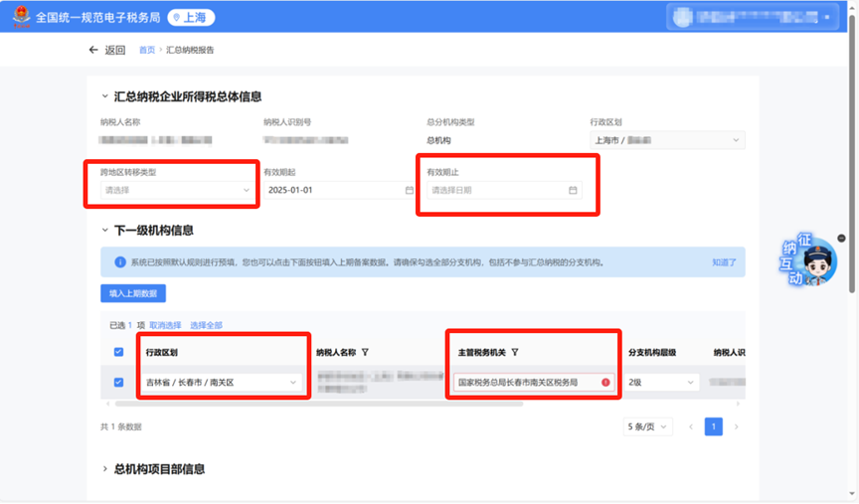Uncheck the first branch row checkbox
859x504 pixels.
click(119, 382)
